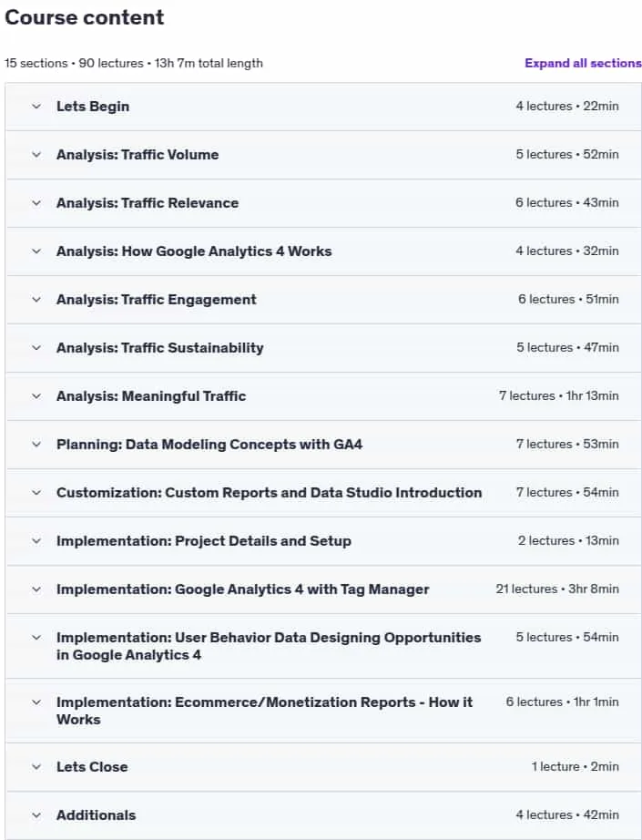Click the Additionals section title
The image size is (642, 840).
click(97, 814)
